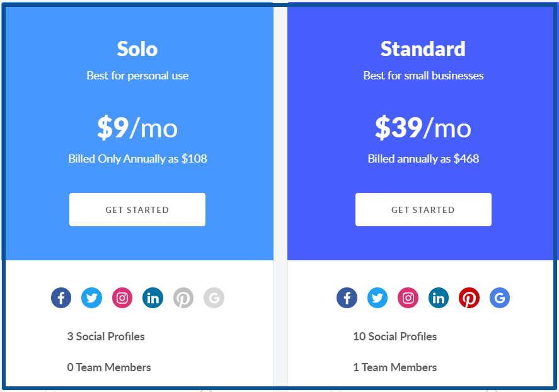Image resolution: width=559 pixels, height=392 pixels.
Task: Click the Instagram icon under Solo plan
Action: 122,297
